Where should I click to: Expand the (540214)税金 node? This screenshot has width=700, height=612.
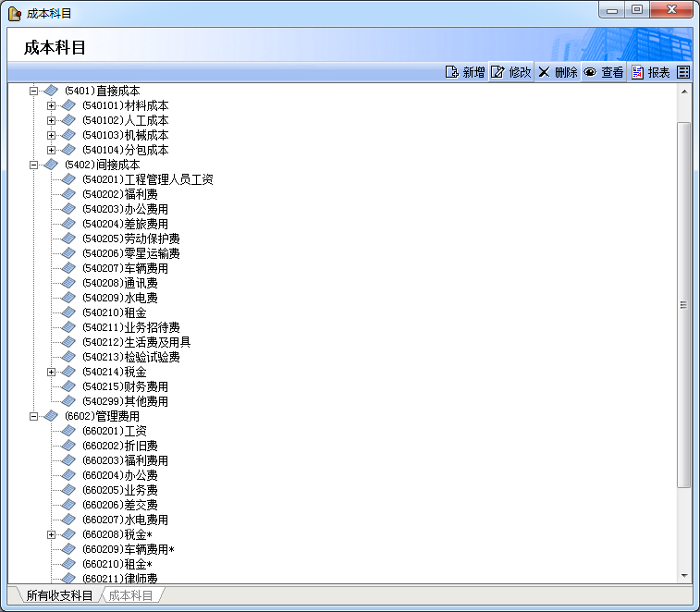pyautogui.click(x=52, y=372)
